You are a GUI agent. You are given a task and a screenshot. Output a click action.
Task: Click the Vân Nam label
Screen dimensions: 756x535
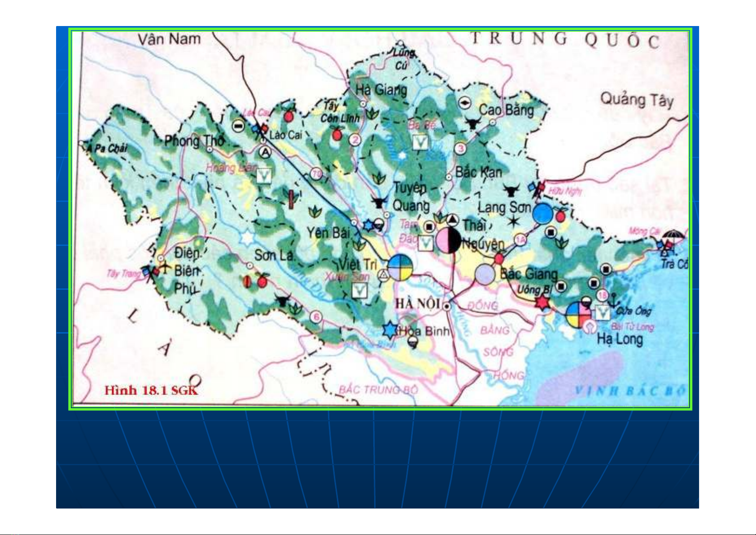pos(169,39)
